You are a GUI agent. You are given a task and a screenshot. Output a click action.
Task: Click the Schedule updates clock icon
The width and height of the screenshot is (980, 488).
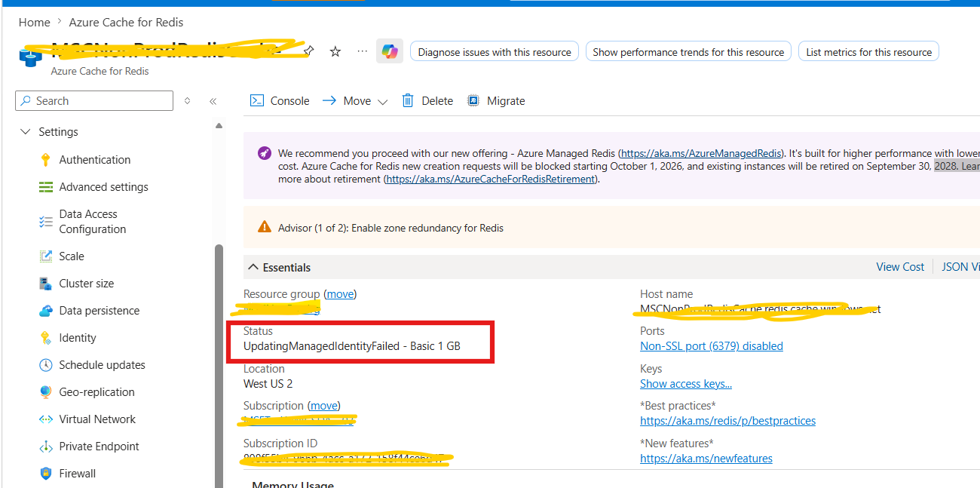coord(46,365)
